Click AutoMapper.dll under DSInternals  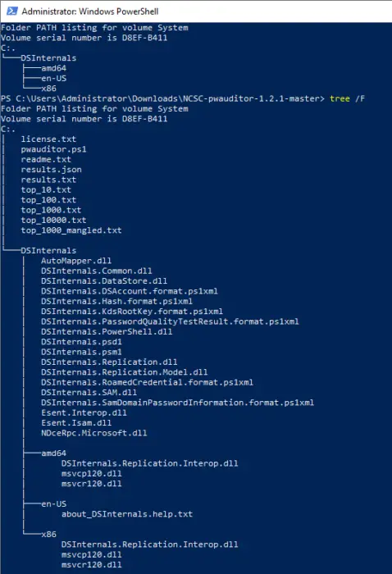click(76, 261)
